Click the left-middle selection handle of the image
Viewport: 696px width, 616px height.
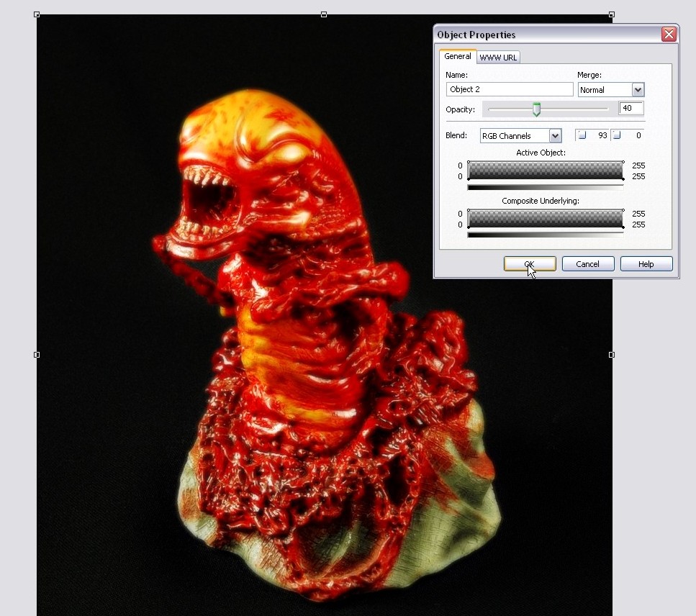click(x=37, y=355)
